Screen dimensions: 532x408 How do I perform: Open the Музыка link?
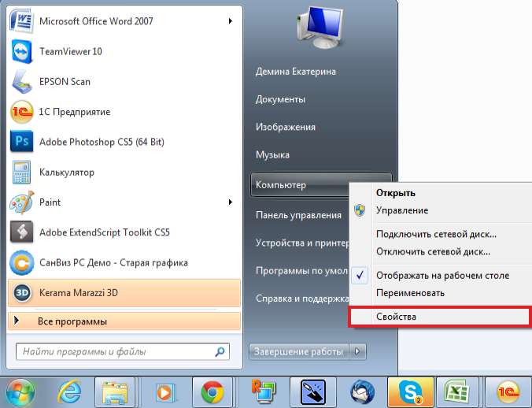pyautogui.click(x=272, y=155)
